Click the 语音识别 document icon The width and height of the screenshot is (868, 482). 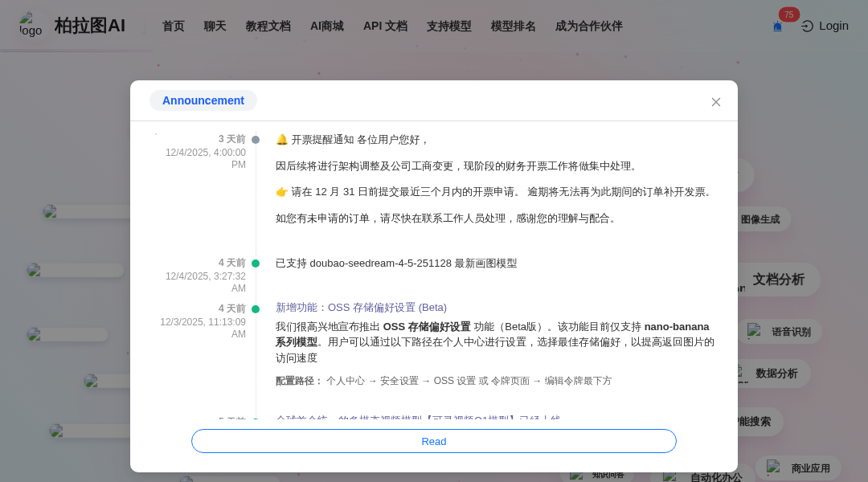pyautogui.click(x=754, y=331)
